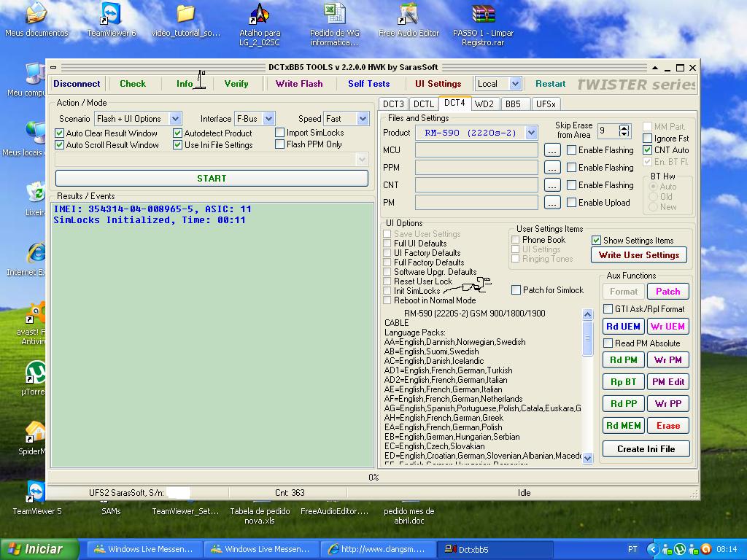
Task: Click Disconnect in the toolbar
Action: (x=77, y=84)
